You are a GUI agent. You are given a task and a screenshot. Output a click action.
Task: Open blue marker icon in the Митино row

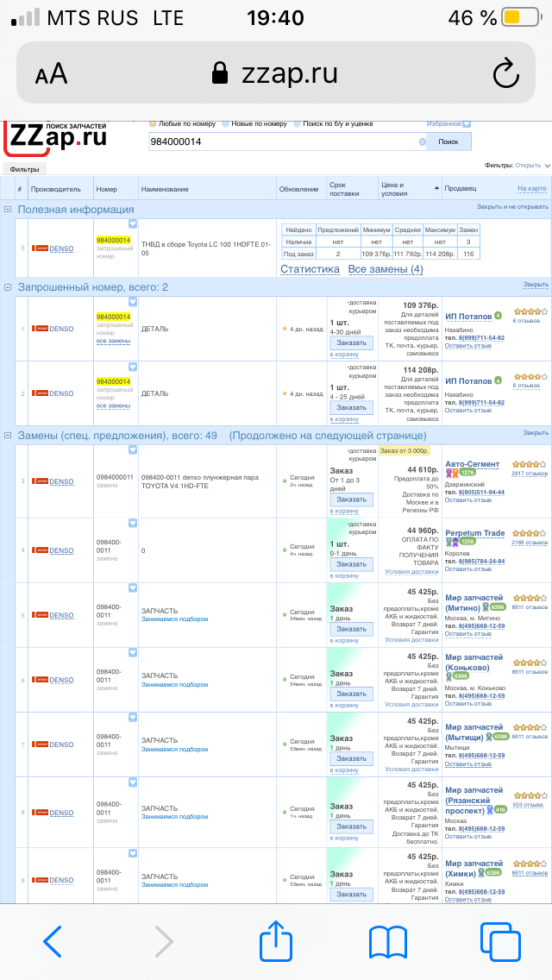(133, 587)
